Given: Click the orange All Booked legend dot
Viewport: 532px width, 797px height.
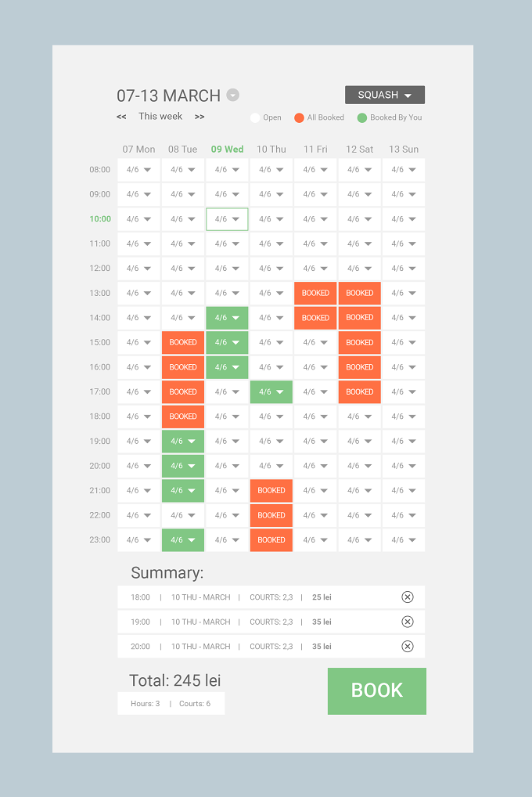Looking at the screenshot, I should tap(299, 118).
